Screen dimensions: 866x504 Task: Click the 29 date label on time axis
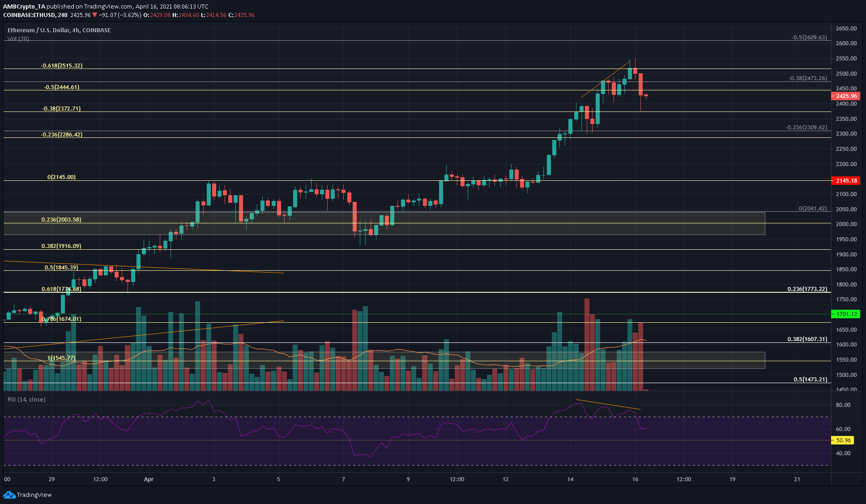[x=52, y=479]
